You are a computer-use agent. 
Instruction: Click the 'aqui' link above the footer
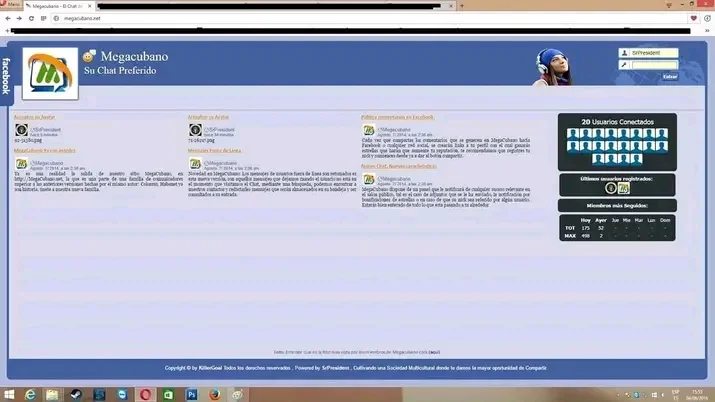point(435,352)
